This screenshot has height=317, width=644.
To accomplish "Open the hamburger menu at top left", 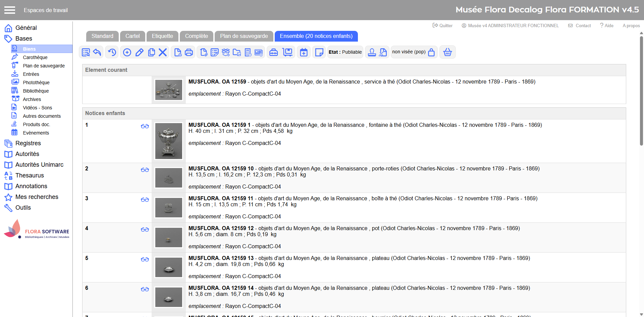I will pos(10,10).
